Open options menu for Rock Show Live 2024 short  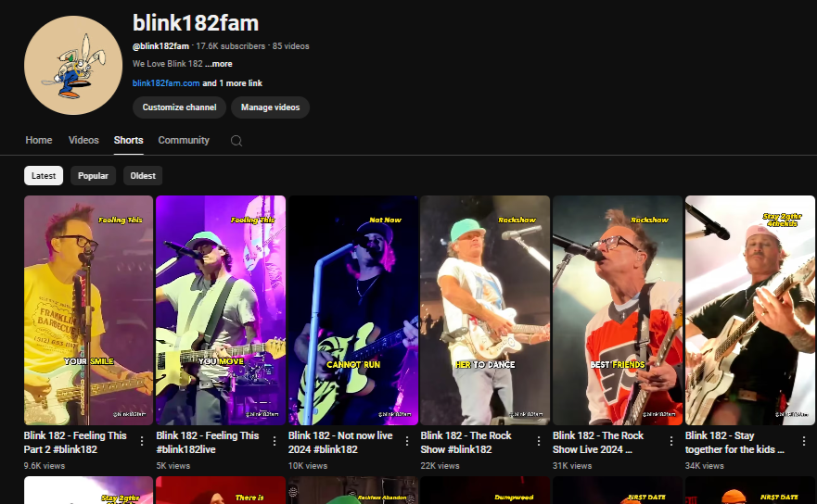[x=671, y=441]
